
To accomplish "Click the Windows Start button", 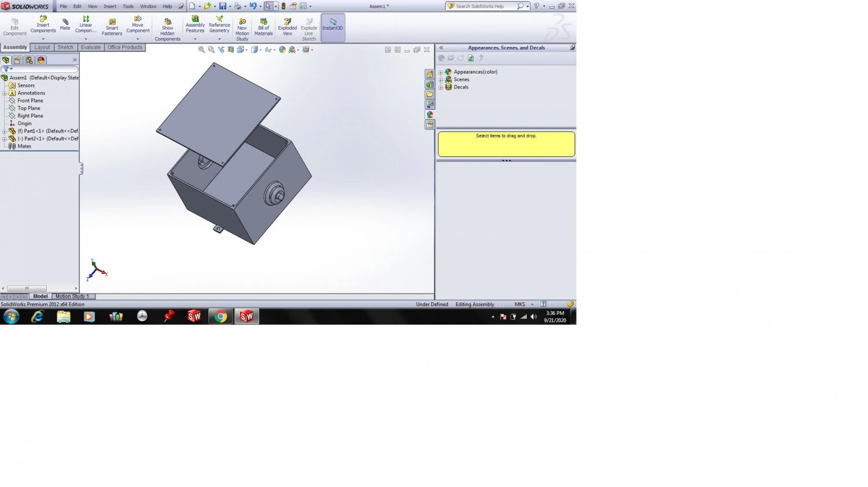I will 12,316.
